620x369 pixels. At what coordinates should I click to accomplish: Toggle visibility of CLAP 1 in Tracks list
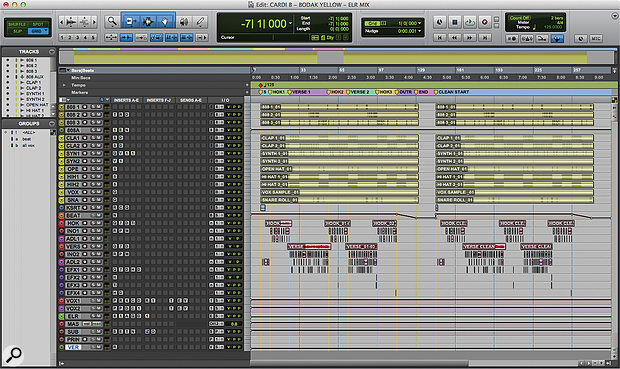click(x=7, y=82)
